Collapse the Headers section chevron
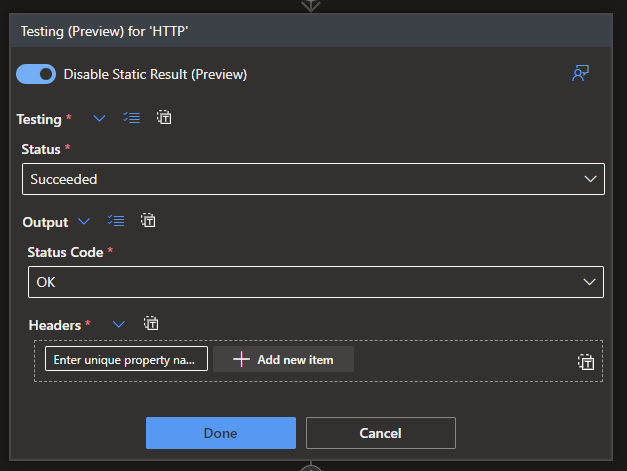The height and width of the screenshot is (471, 627). 118,324
